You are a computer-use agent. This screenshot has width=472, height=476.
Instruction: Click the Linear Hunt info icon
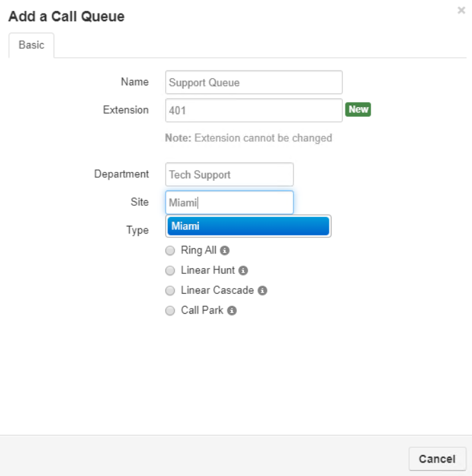click(243, 271)
